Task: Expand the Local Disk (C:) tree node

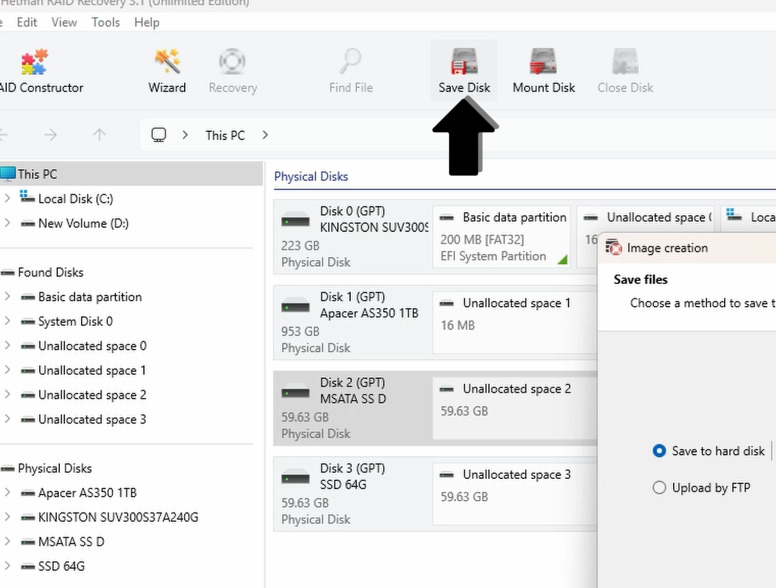Action: [x=7, y=198]
